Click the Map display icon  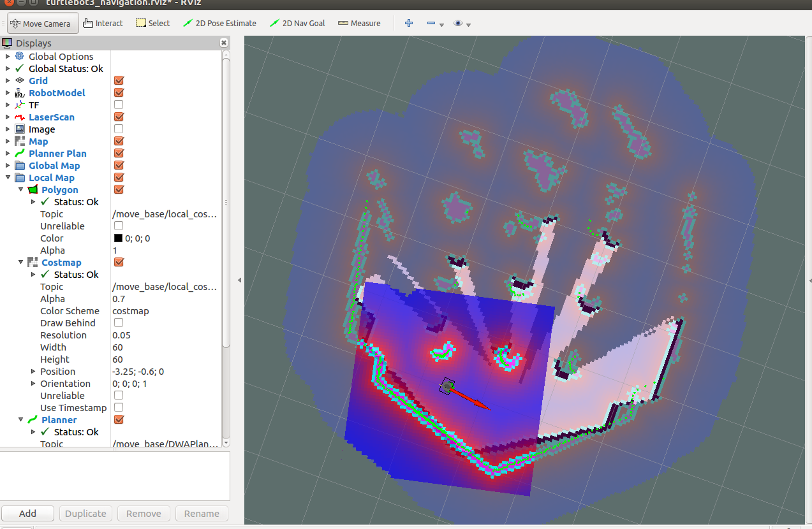point(19,141)
